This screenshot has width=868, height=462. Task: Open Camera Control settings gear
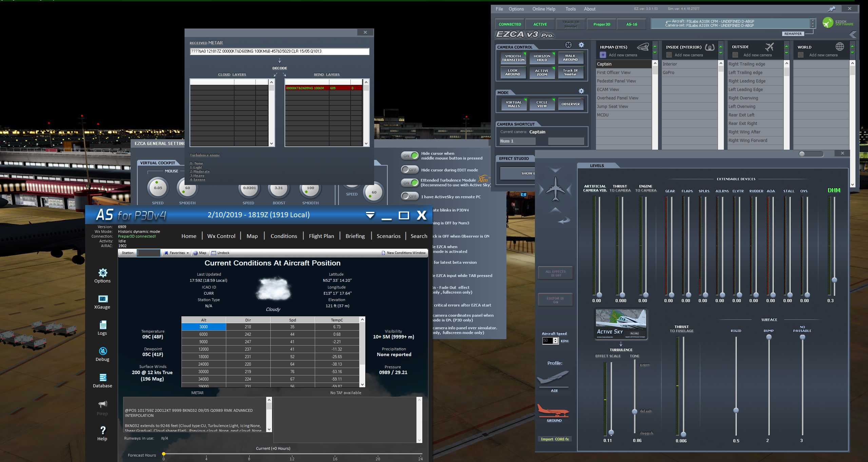(x=581, y=45)
